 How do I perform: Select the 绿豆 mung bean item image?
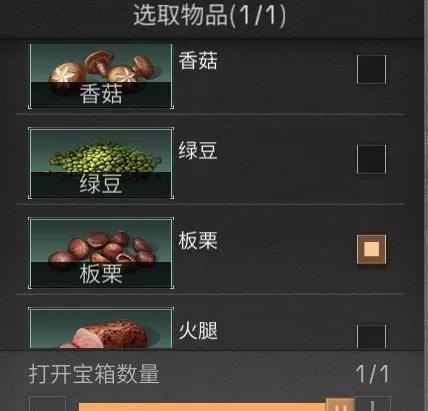[x=101, y=163]
